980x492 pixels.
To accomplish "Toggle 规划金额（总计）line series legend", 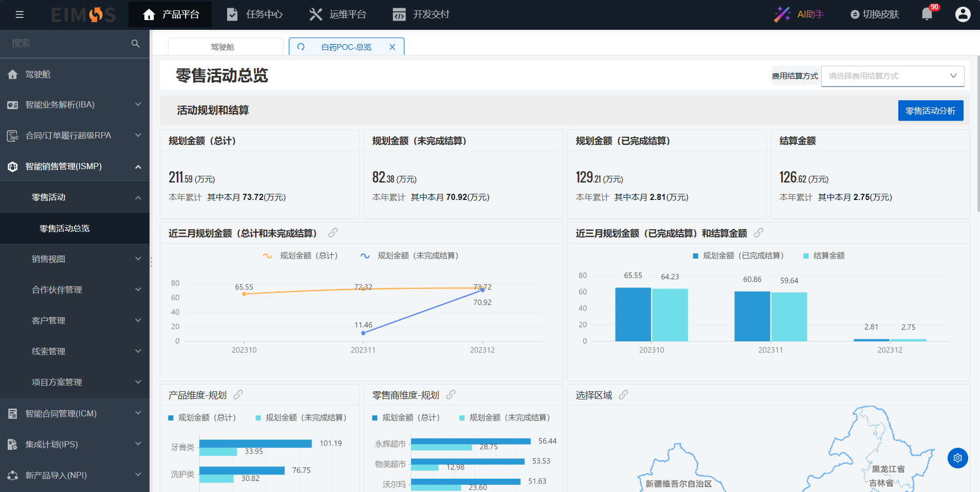I will [x=300, y=256].
